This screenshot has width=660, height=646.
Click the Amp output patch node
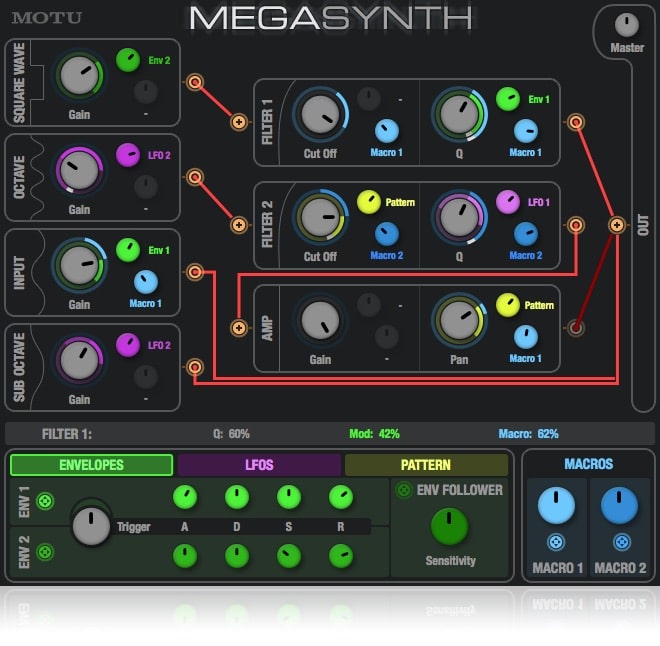pos(575,328)
